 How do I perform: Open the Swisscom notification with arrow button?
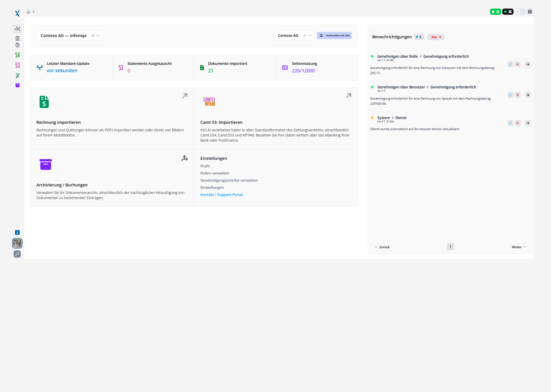pos(528,65)
